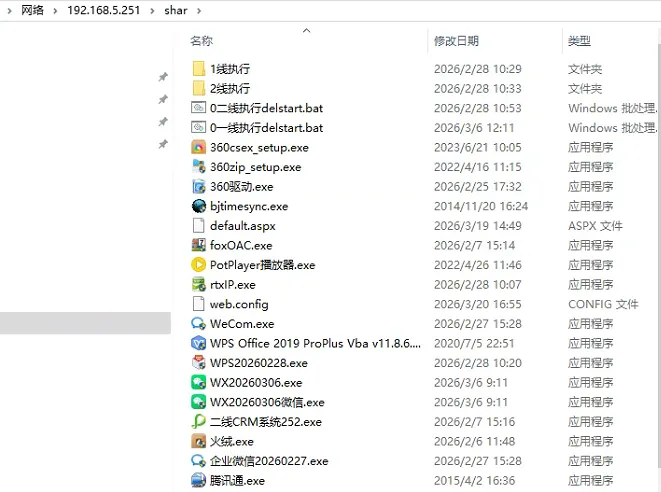Select file name 360csex_setup.exe
This screenshot has width=661, height=492.
259,147
